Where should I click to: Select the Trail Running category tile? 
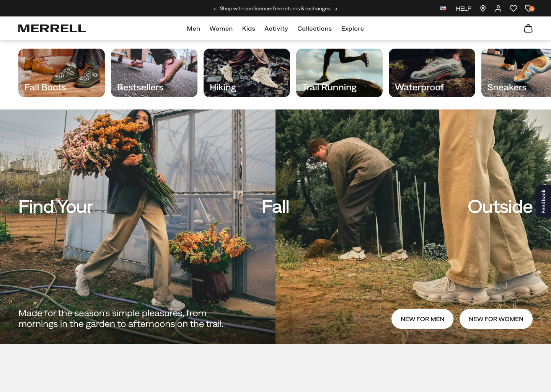(339, 73)
